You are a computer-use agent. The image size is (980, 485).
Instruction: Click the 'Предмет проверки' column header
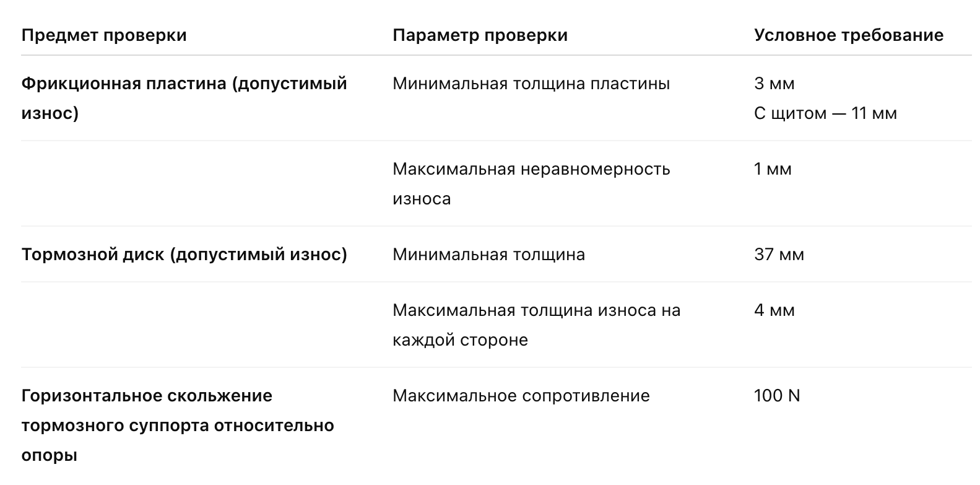coord(104,35)
